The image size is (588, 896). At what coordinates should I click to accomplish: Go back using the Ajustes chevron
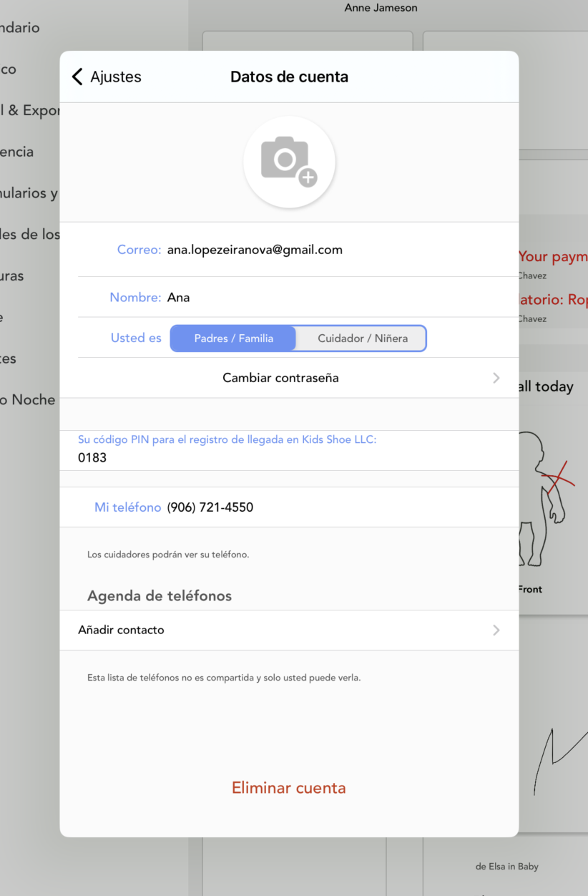(77, 77)
